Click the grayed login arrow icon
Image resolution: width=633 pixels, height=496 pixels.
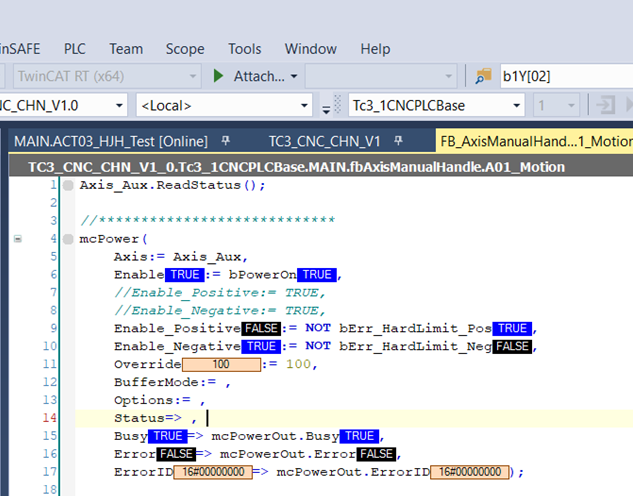pyautogui.click(x=606, y=105)
